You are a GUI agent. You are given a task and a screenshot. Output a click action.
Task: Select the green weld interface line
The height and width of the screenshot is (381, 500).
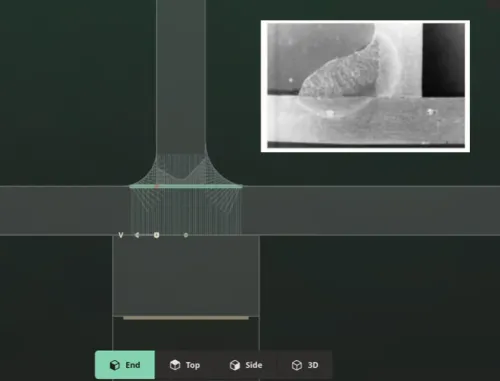coord(186,186)
